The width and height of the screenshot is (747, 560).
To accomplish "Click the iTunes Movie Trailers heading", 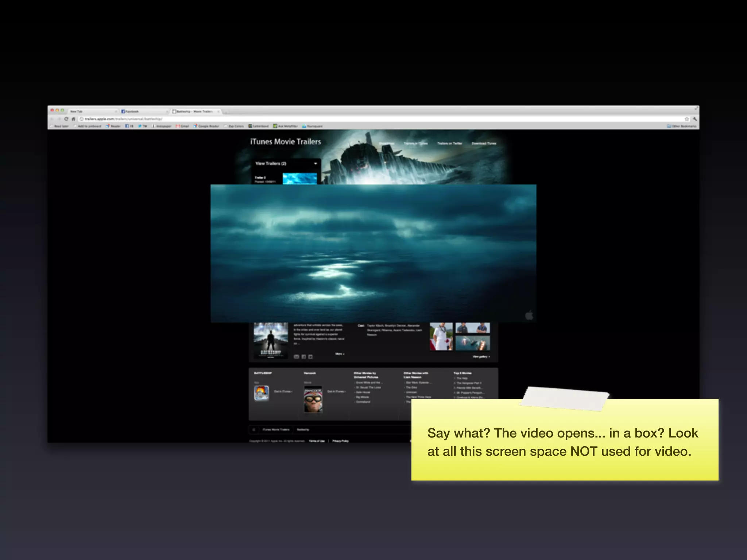I will (286, 141).
